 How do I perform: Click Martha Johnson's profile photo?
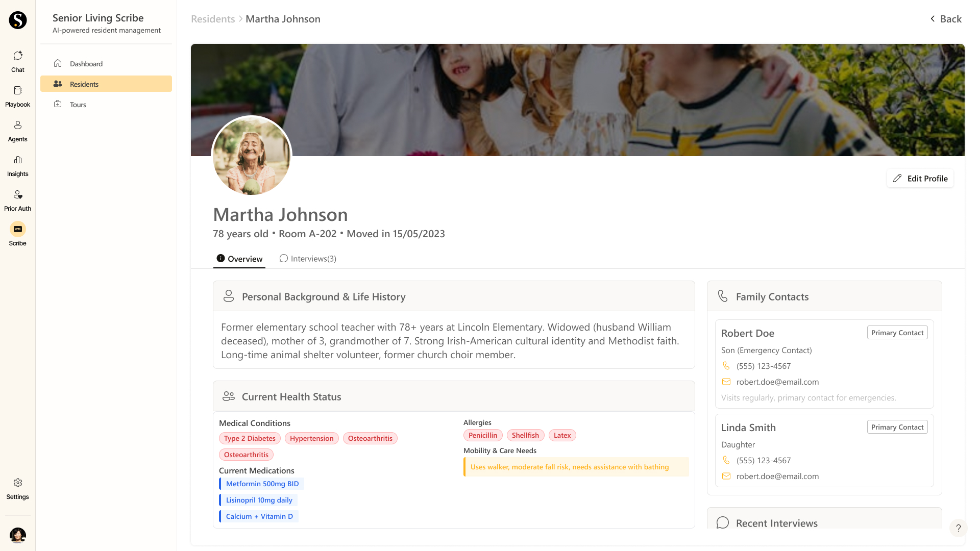pos(252,156)
